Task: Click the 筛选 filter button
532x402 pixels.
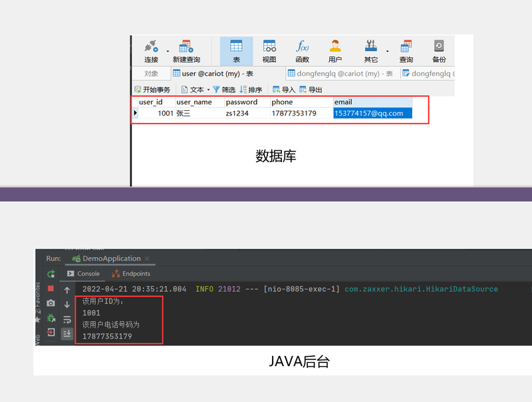Action: 224,90
